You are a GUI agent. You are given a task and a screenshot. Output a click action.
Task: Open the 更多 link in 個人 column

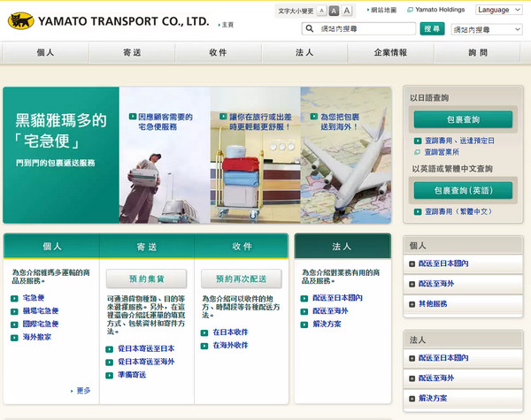click(x=83, y=391)
